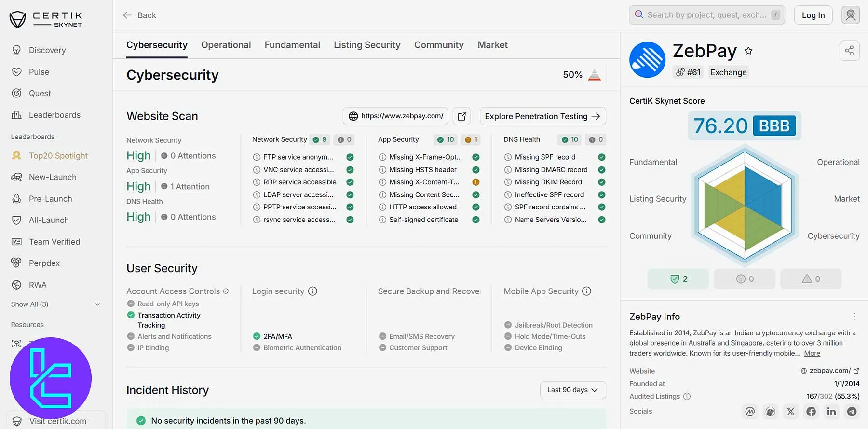Click App Security warning count 1
This screenshot has height=429, width=868.
click(x=471, y=139)
